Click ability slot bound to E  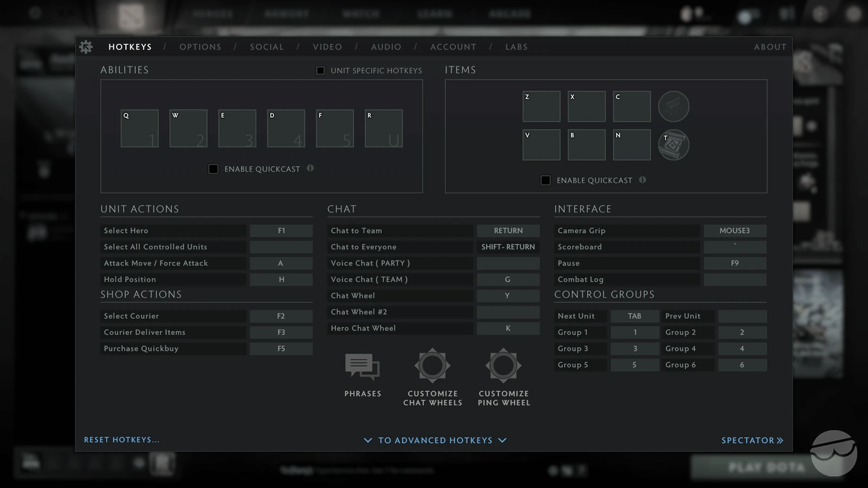[237, 129]
